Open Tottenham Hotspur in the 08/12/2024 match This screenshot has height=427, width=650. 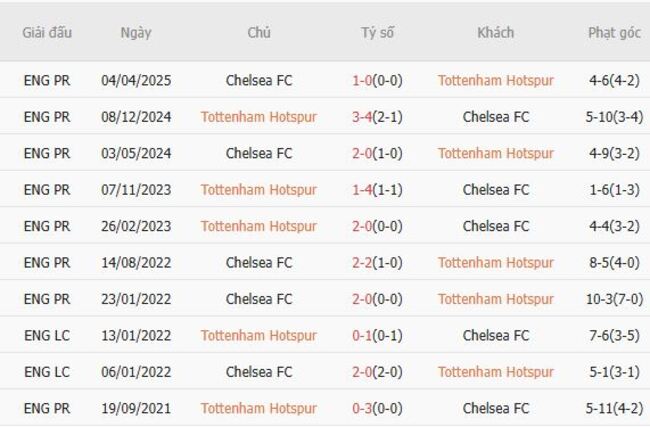259,117
